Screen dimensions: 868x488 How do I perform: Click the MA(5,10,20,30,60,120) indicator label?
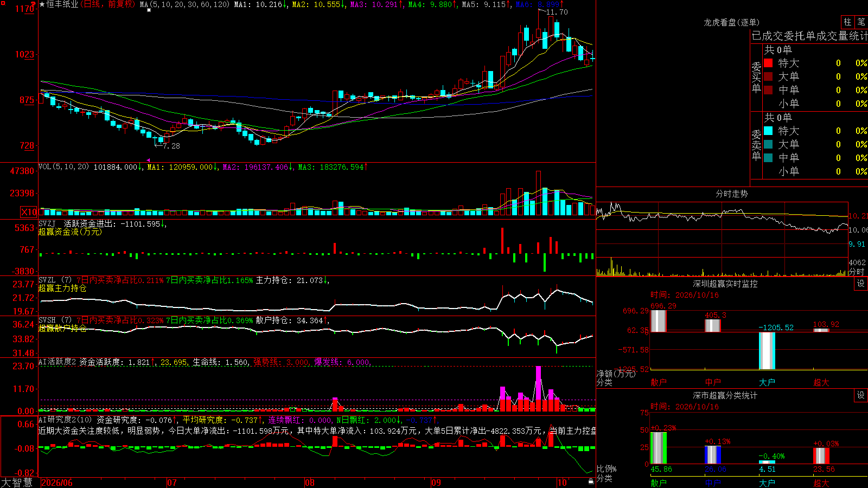(185, 4)
